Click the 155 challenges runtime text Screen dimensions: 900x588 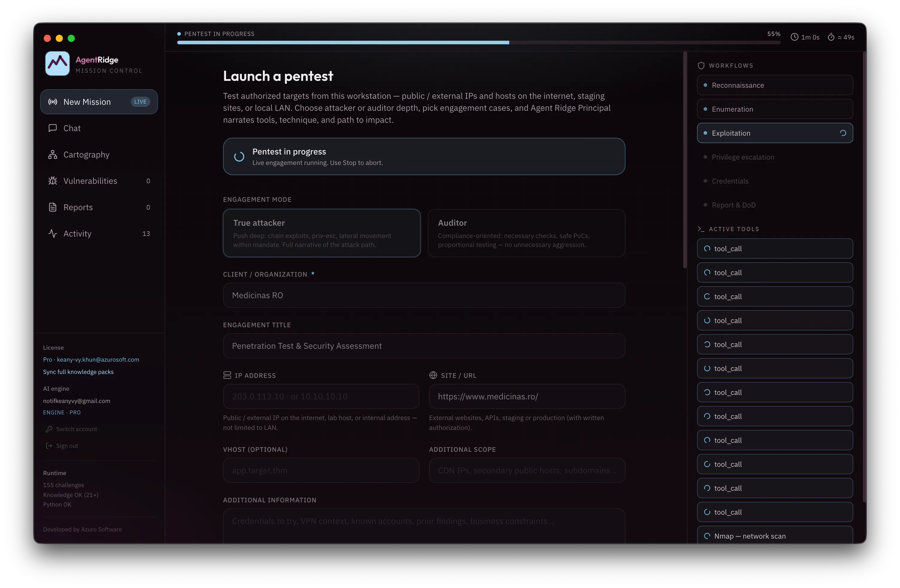pyautogui.click(x=63, y=485)
